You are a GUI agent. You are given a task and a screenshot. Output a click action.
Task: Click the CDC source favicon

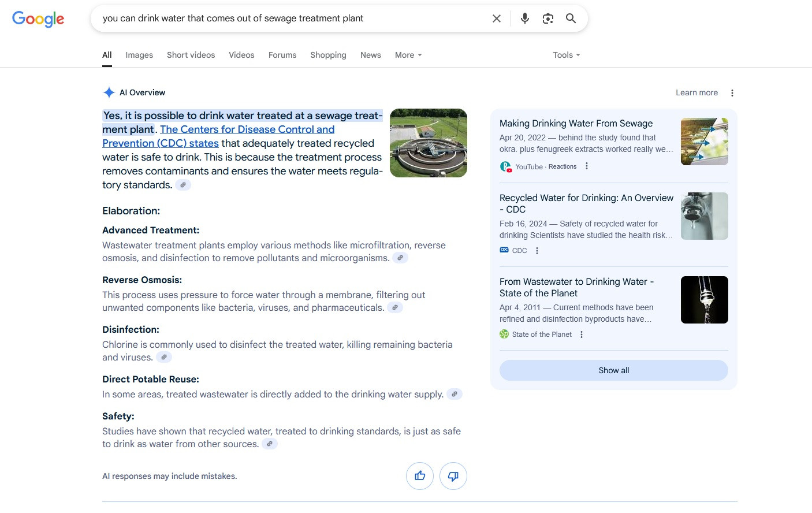(x=504, y=250)
